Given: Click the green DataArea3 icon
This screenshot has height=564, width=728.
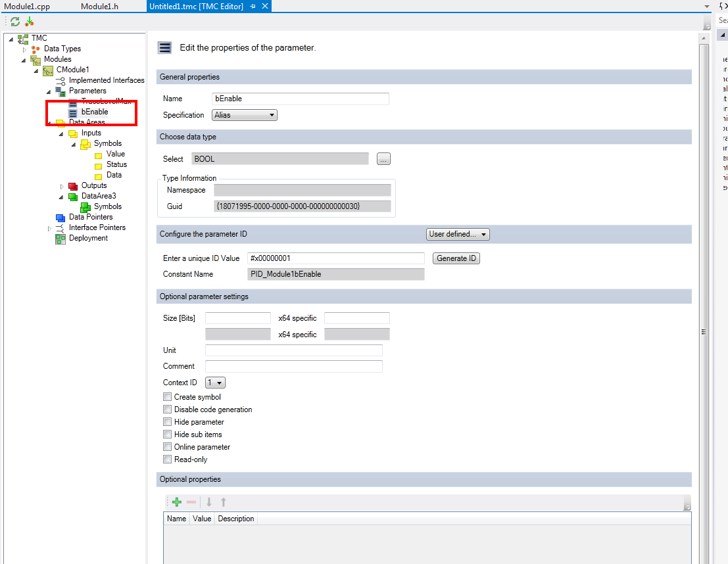Looking at the screenshot, I should (x=73, y=197).
